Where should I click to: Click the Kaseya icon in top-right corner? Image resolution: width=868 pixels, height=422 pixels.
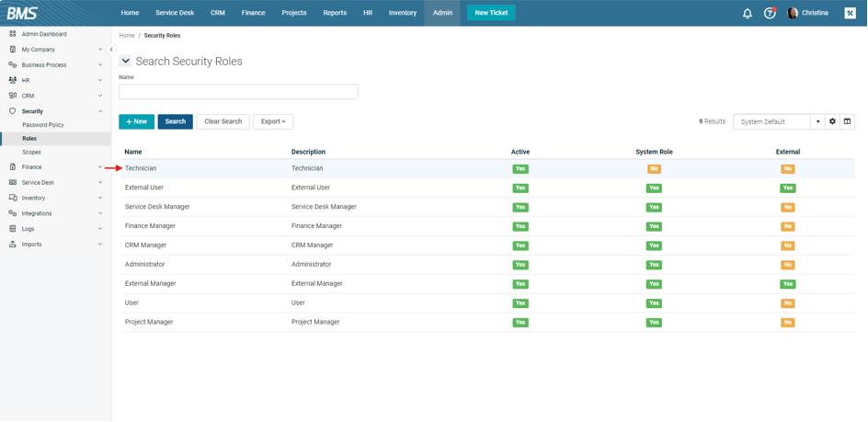(850, 13)
